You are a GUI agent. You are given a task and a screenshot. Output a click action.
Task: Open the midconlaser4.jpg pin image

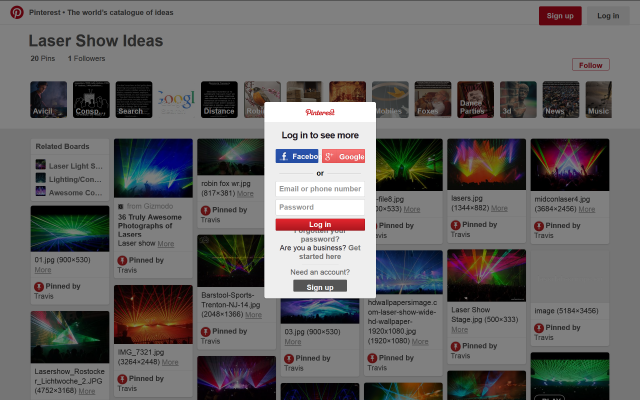570,165
